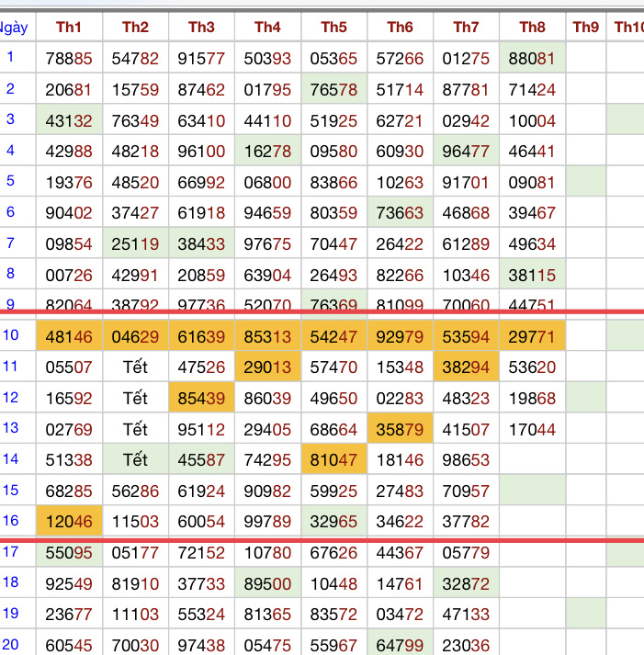Click the green cell 76578
This screenshot has width=644, height=655.
click(333, 89)
